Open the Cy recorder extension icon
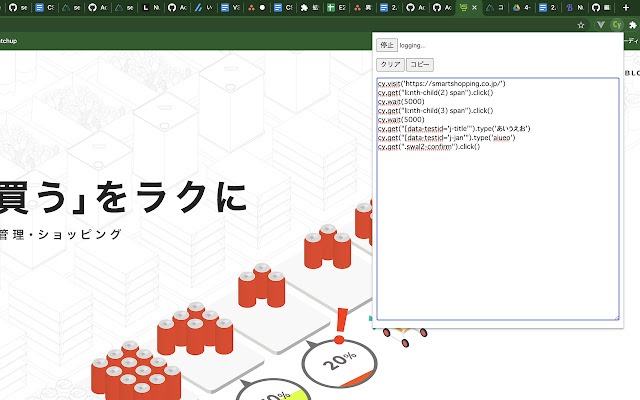640x400 pixels. (x=616, y=25)
